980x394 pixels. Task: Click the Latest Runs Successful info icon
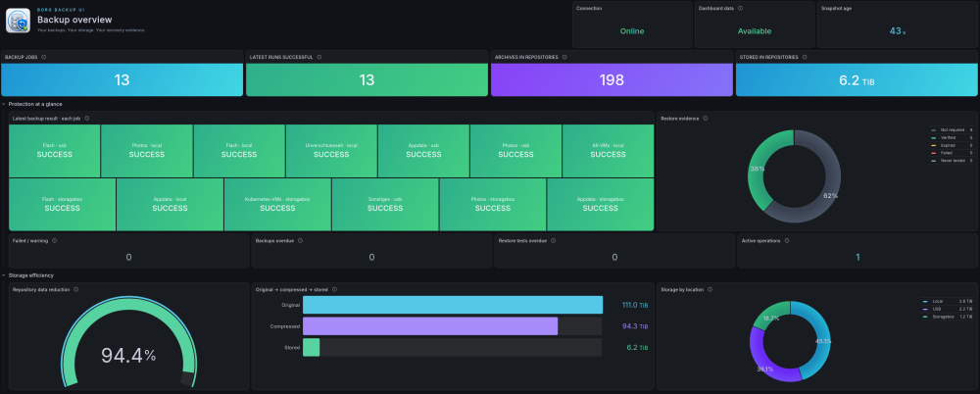coord(319,57)
